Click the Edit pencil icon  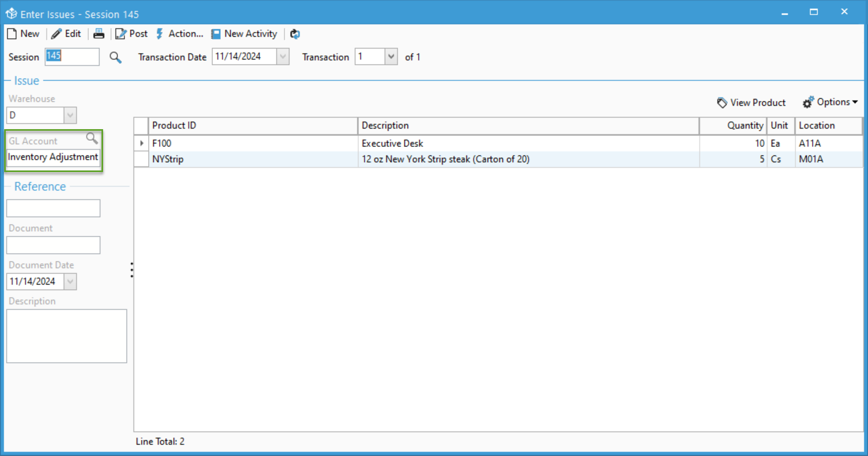[x=57, y=34]
